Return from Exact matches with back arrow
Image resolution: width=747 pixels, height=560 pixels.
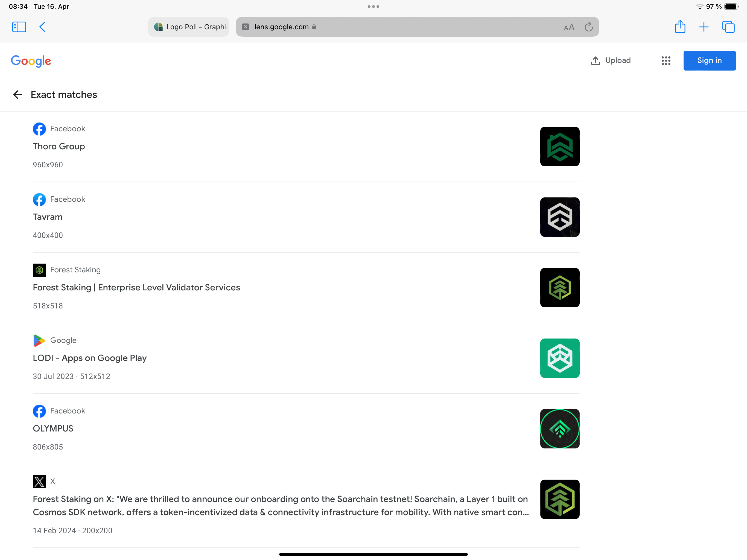click(x=17, y=95)
